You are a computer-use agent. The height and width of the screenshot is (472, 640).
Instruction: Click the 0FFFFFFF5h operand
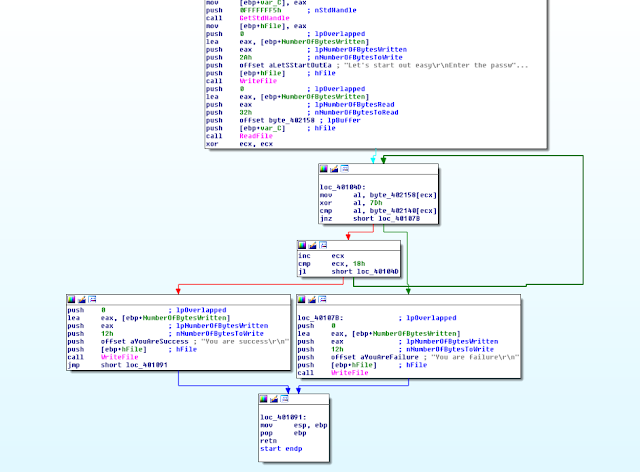(x=260, y=10)
